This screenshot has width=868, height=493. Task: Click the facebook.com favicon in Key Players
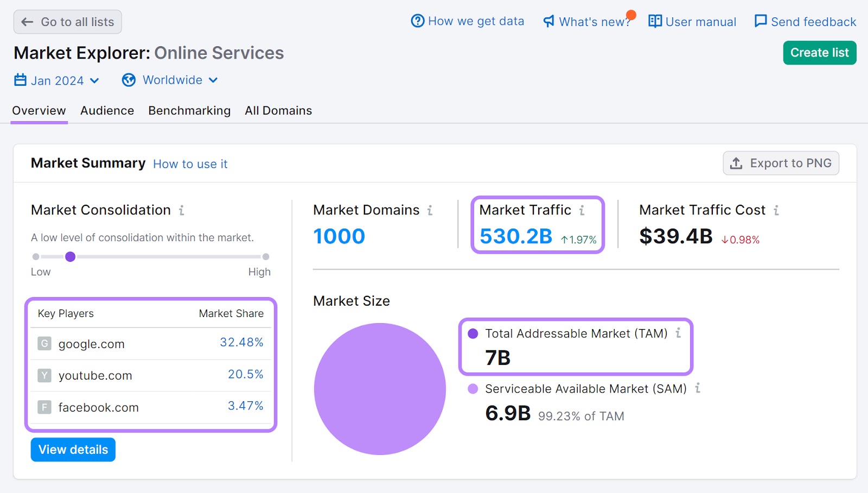44,407
